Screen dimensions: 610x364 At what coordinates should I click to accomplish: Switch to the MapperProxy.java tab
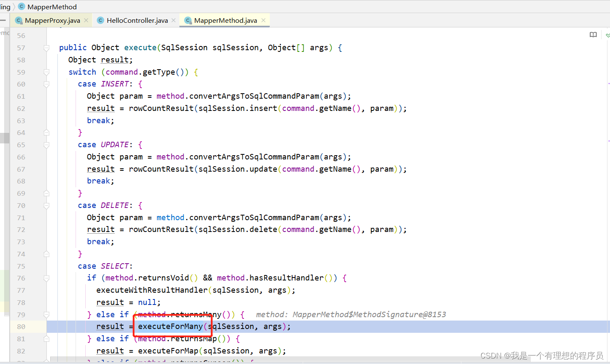coord(52,20)
